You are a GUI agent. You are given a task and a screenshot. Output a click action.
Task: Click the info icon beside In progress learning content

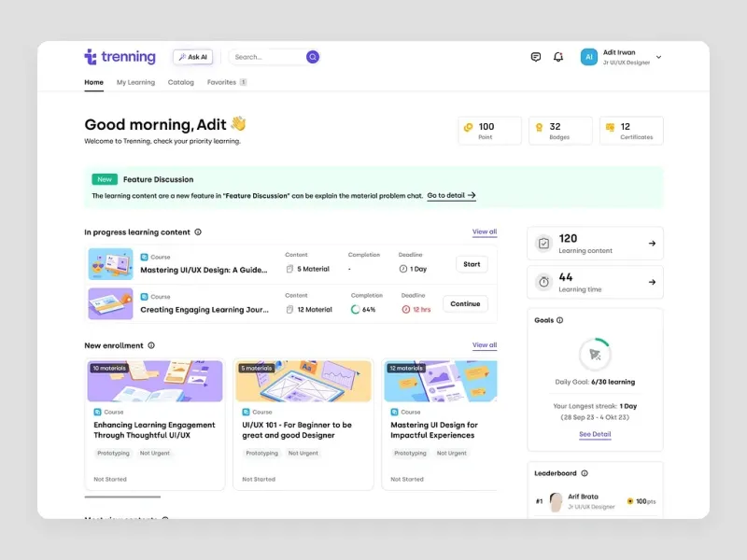pos(198,231)
